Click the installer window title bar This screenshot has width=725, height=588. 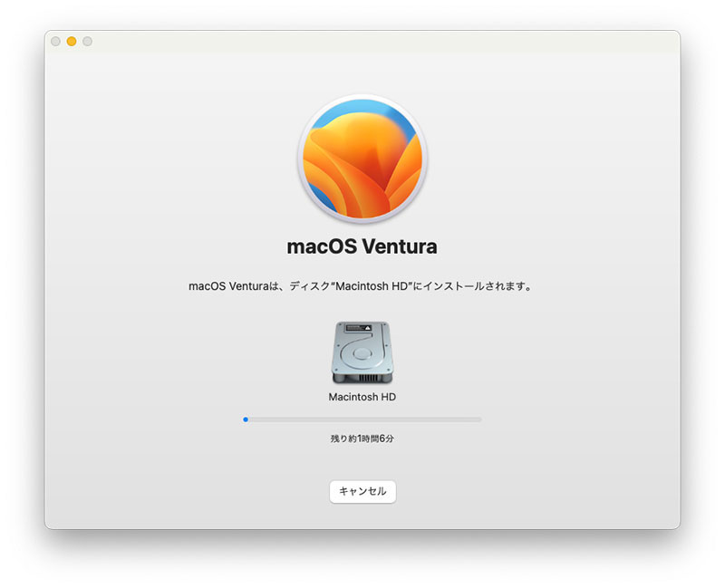point(362,41)
